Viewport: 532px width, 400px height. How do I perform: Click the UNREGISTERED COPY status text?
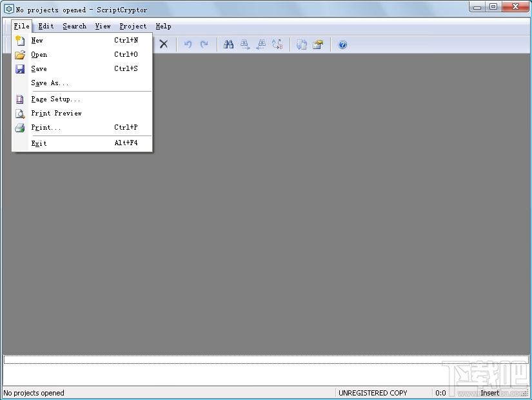(x=373, y=393)
